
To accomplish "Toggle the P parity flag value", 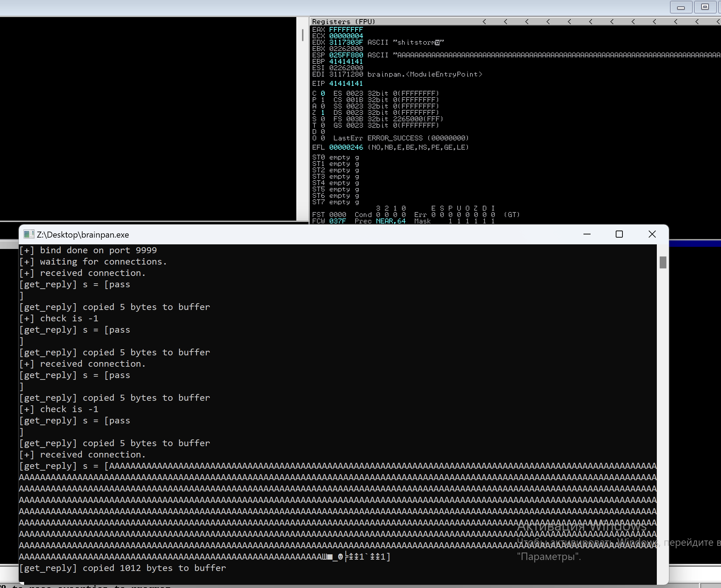I will coord(323,100).
